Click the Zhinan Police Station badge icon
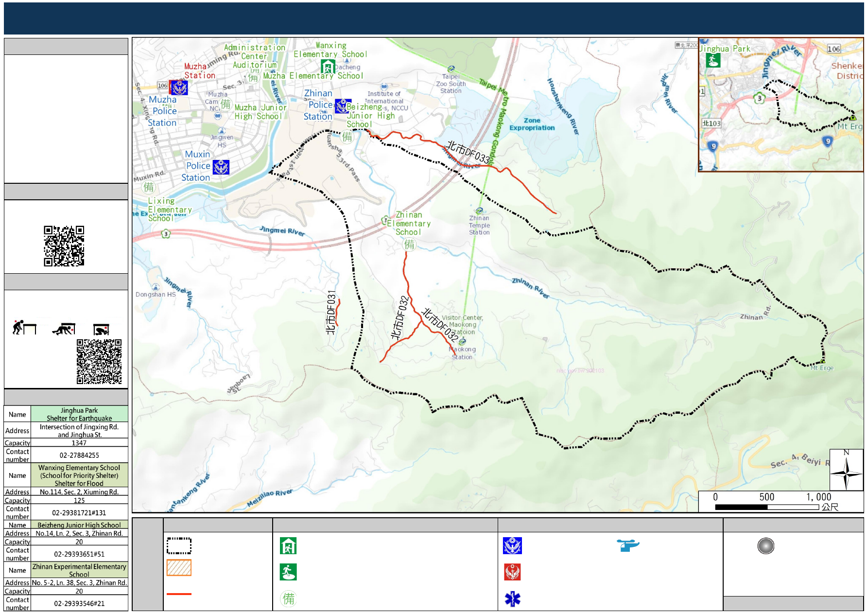The image size is (868, 614). pyautogui.click(x=343, y=106)
